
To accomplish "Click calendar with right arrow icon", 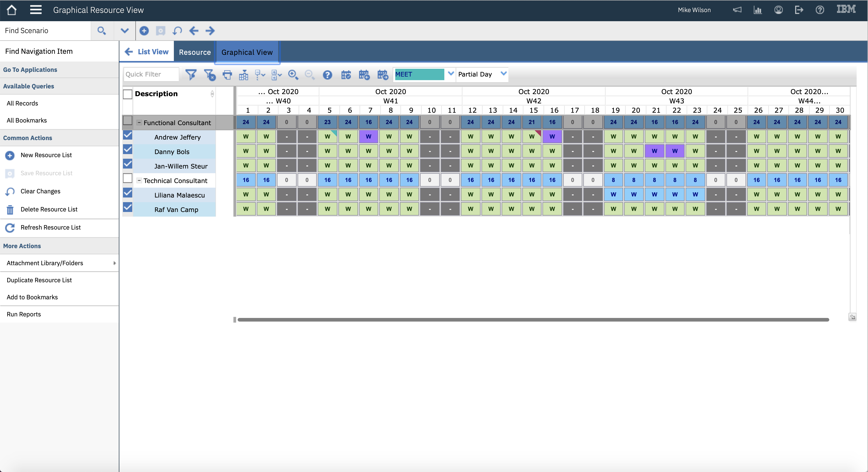I will click(383, 74).
